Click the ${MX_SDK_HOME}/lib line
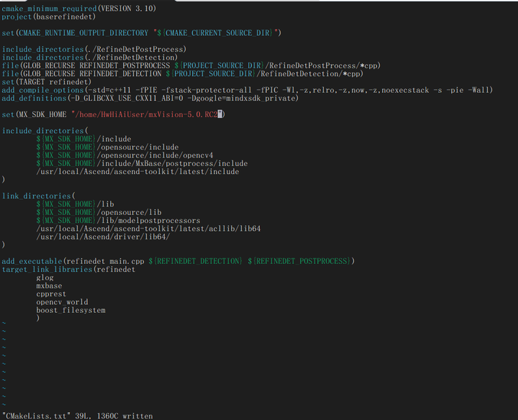 click(x=75, y=204)
